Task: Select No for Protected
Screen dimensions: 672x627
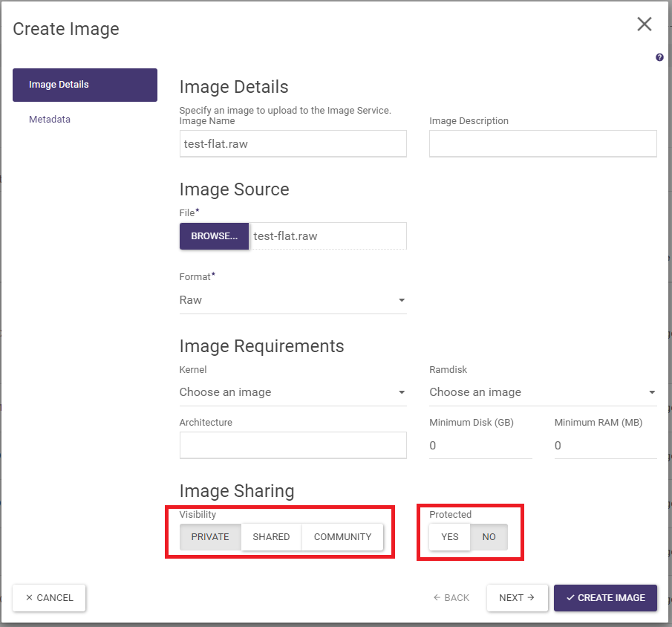Action: click(489, 537)
